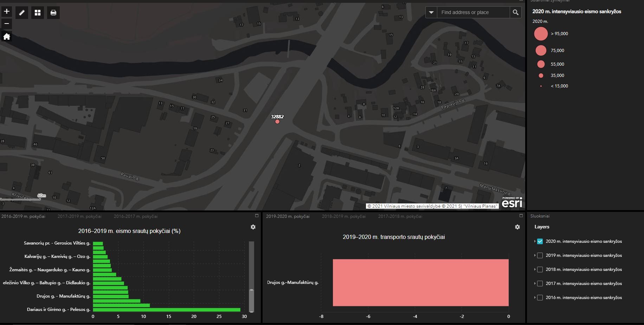This screenshot has width=644, height=325.
Task: Print the current map view
Action: coord(53,13)
